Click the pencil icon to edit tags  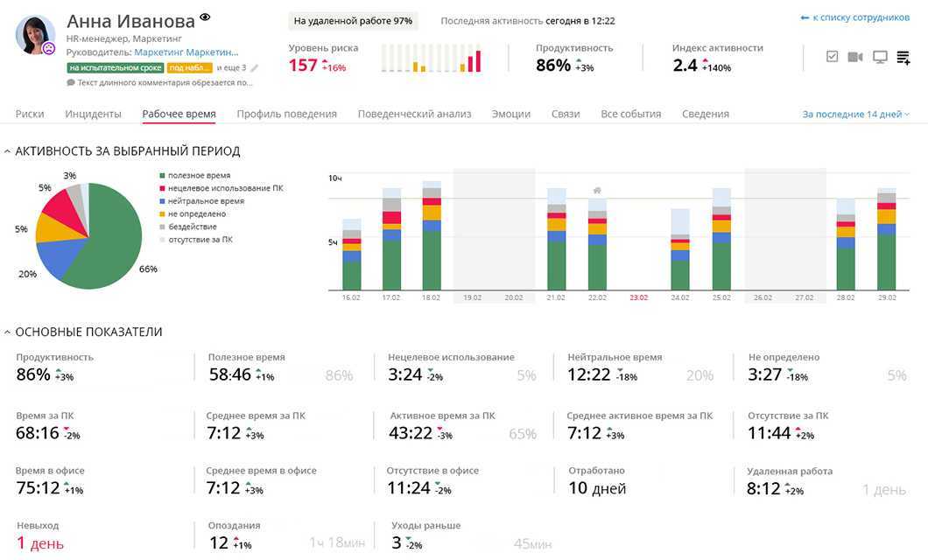pyautogui.click(x=255, y=67)
